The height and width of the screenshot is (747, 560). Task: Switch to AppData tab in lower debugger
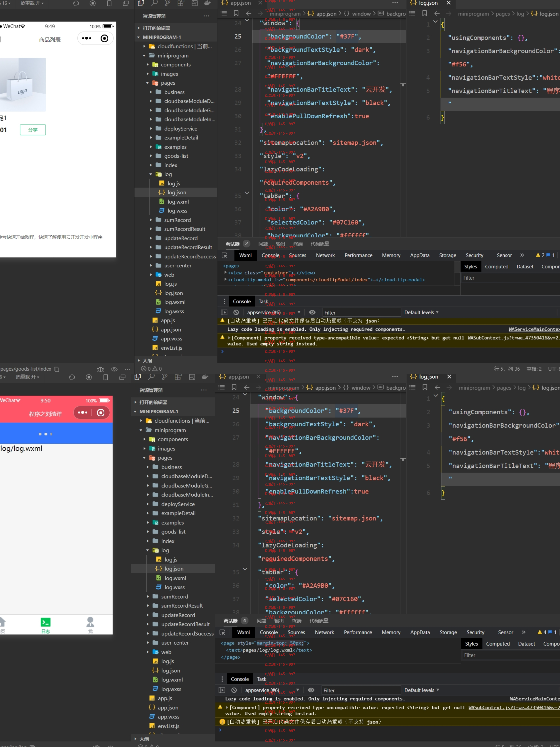(x=420, y=632)
